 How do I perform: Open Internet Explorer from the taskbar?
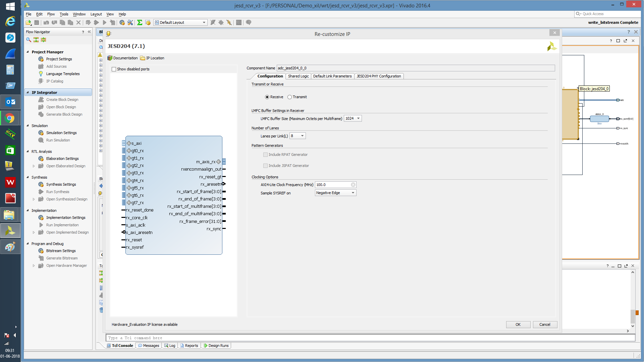pyautogui.click(x=10, y=21)
